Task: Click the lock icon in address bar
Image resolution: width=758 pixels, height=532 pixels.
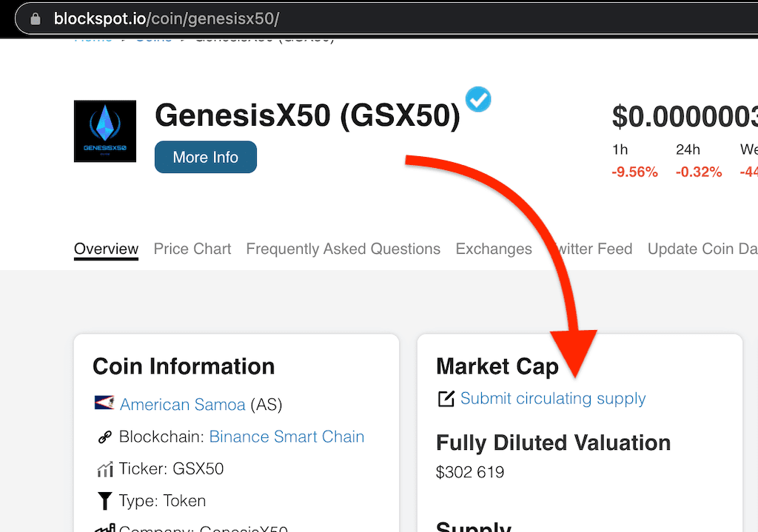Action: click(x=36, y=18)
